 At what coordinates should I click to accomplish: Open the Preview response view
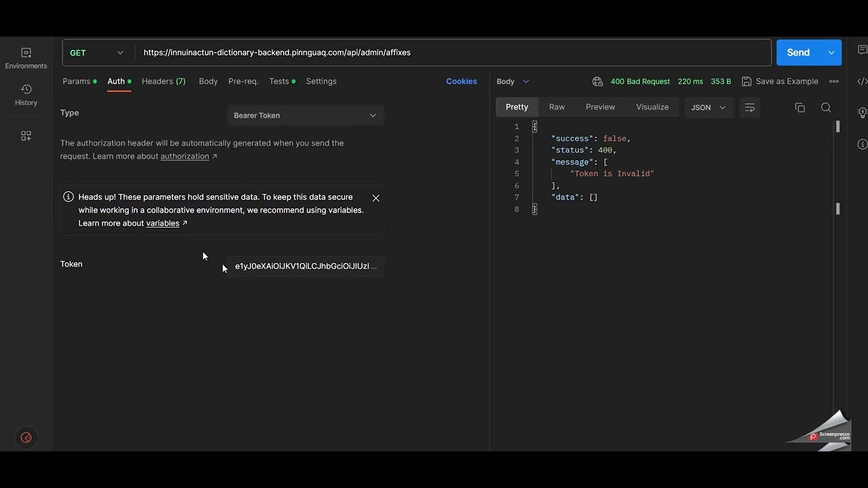[x=600, y=107]
